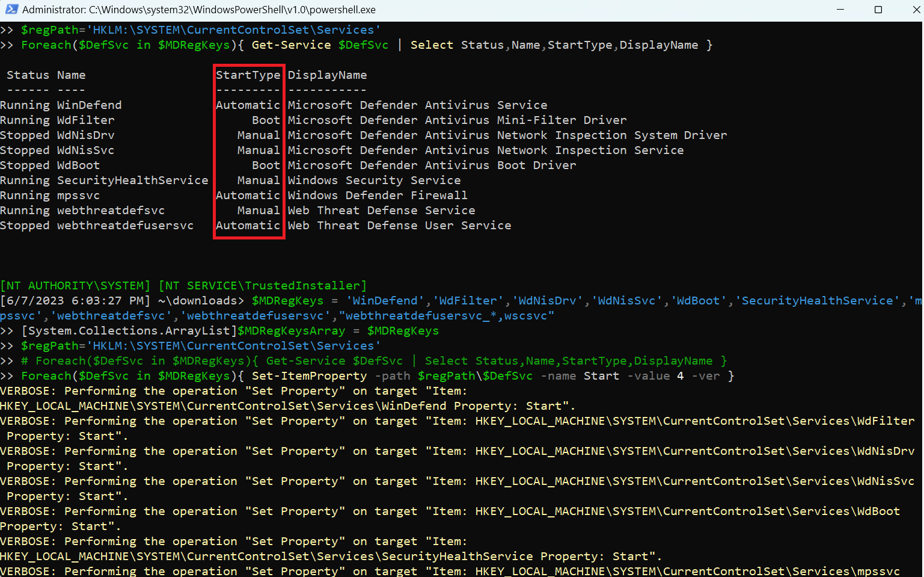Image resolution: width=924 pixels, height=577 pixels.
Task: Click the top 'Get-Service $DefSvc' command text
Action: pos(320,45)
